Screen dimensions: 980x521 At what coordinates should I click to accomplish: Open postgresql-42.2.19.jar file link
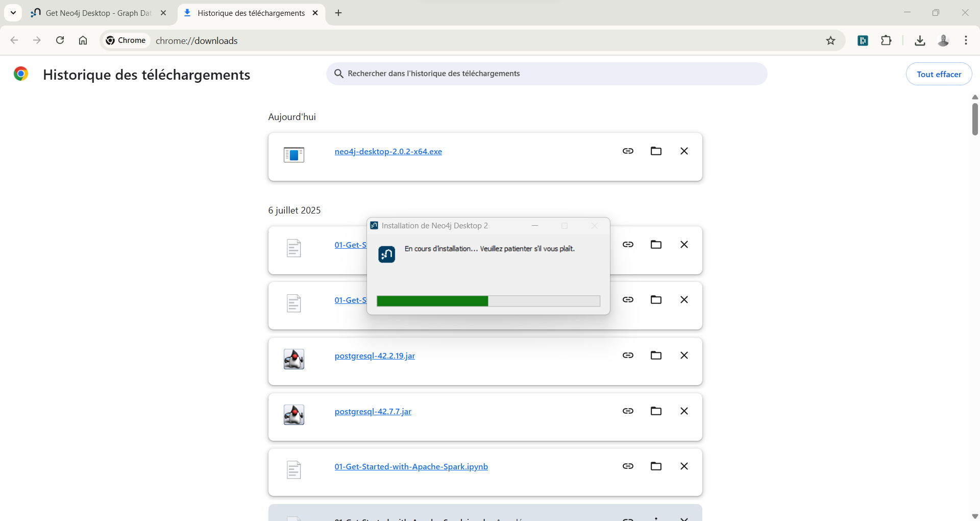coord(375,356)
